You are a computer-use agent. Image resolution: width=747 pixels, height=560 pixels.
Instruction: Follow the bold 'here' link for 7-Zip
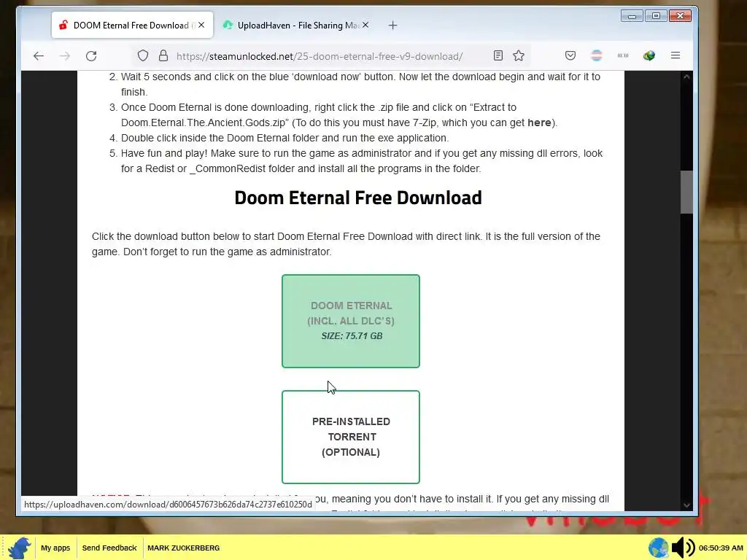click(x=539, y=122)
